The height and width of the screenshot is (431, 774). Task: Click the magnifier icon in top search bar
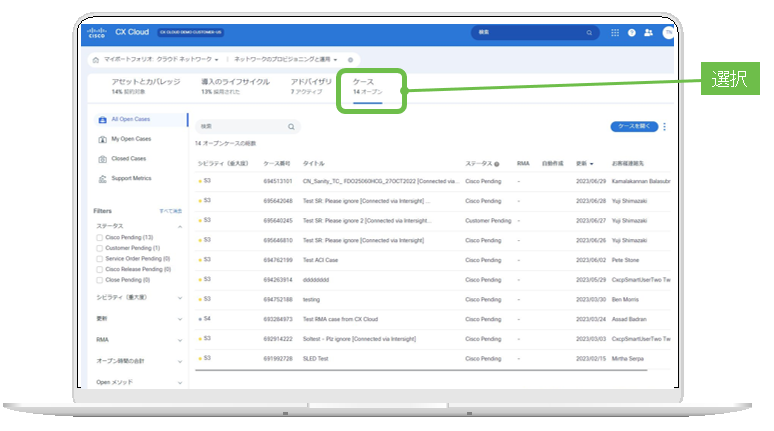(589, 33)
